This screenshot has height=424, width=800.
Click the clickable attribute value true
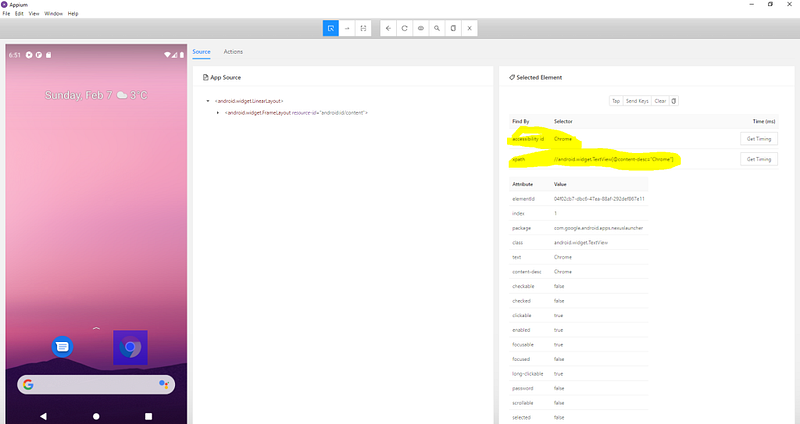pyautogui.click(x=558, y=316)
